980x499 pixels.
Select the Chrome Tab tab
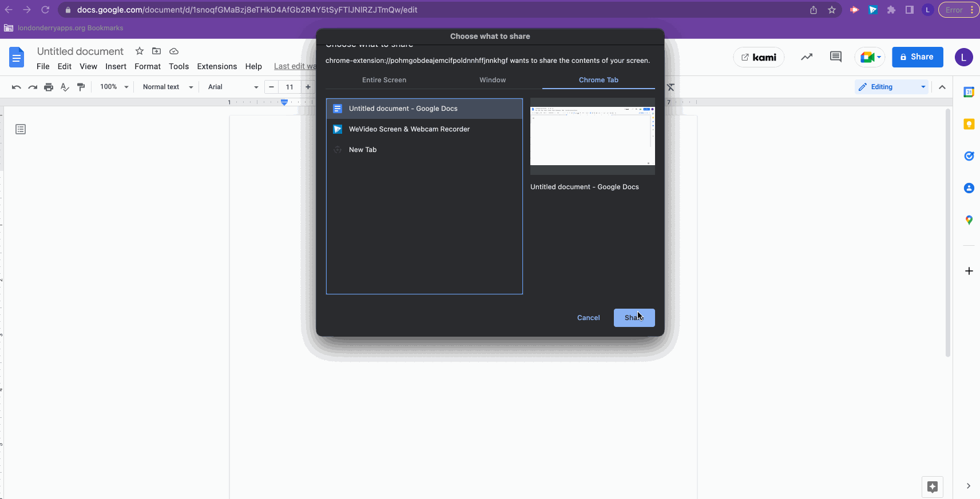[x=598, y=80]
